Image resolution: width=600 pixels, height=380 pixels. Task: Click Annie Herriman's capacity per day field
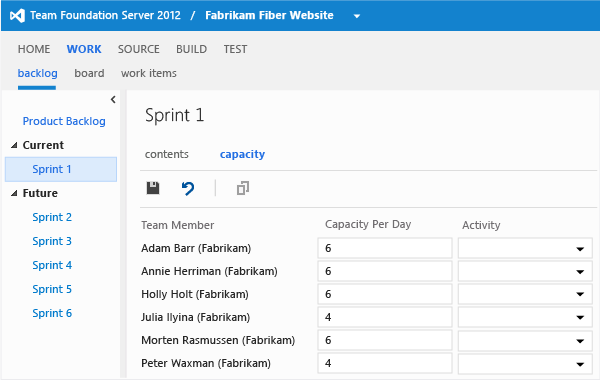(x=385, y=271)
